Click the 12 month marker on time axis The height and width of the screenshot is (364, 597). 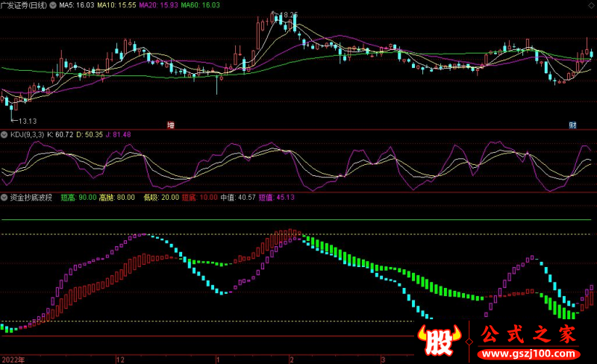point(120,360)
